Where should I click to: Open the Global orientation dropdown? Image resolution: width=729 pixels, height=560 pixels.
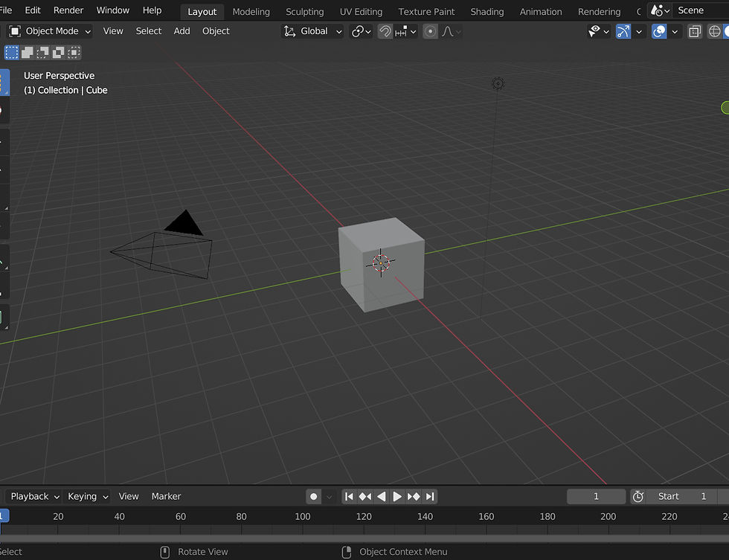[x=312, y=31]
